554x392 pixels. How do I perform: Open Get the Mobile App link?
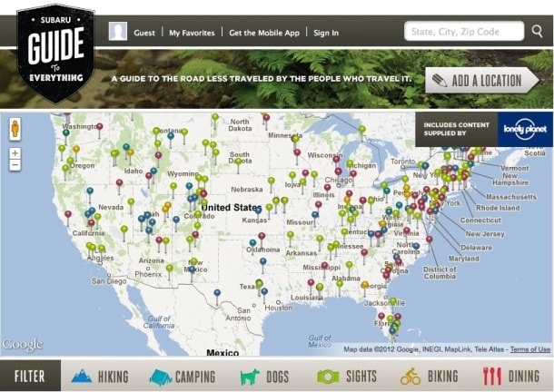[264, 33]
